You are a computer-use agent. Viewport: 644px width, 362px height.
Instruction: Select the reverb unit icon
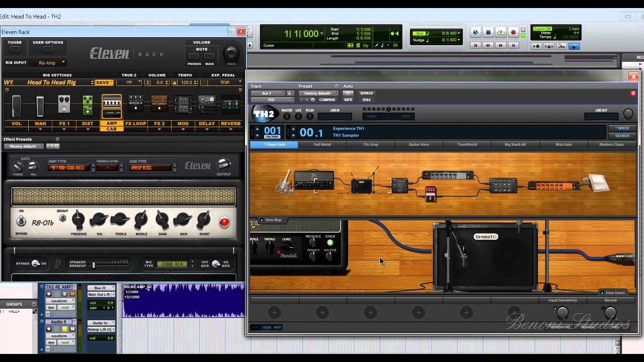click(231, 105)
